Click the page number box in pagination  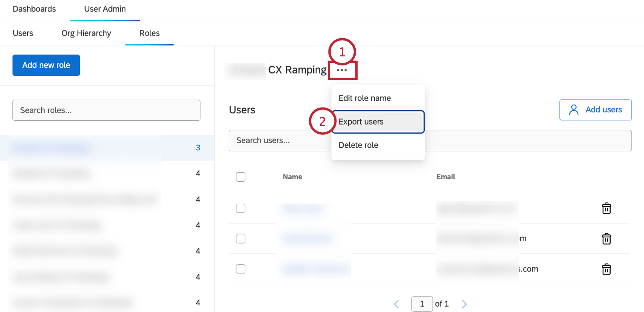coord(422,304)
